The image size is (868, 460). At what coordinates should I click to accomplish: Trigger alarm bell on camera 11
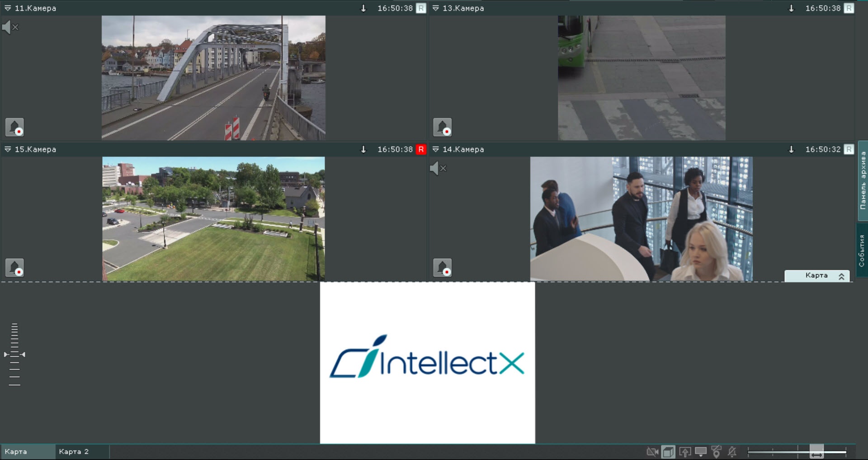tap(14, 127)
